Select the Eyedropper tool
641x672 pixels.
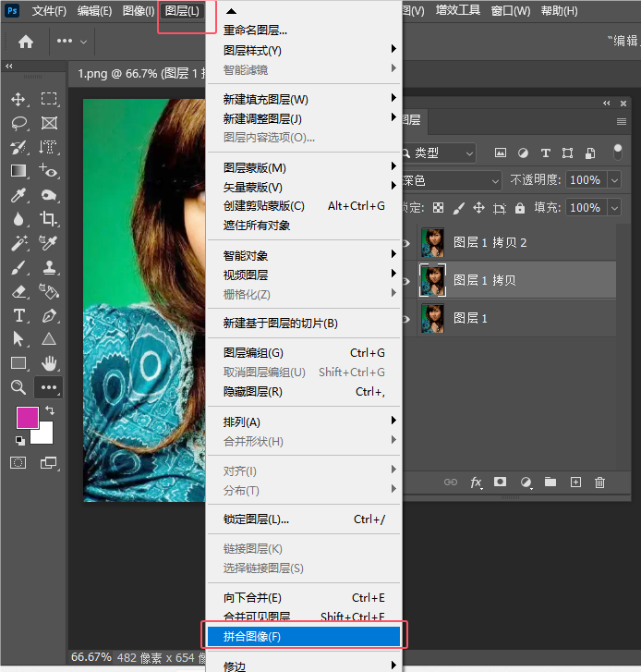18,195
